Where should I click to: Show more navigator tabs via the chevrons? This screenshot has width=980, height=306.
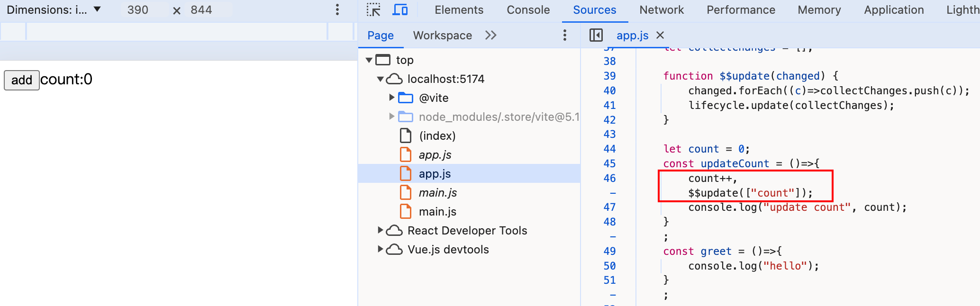[491, 35]
